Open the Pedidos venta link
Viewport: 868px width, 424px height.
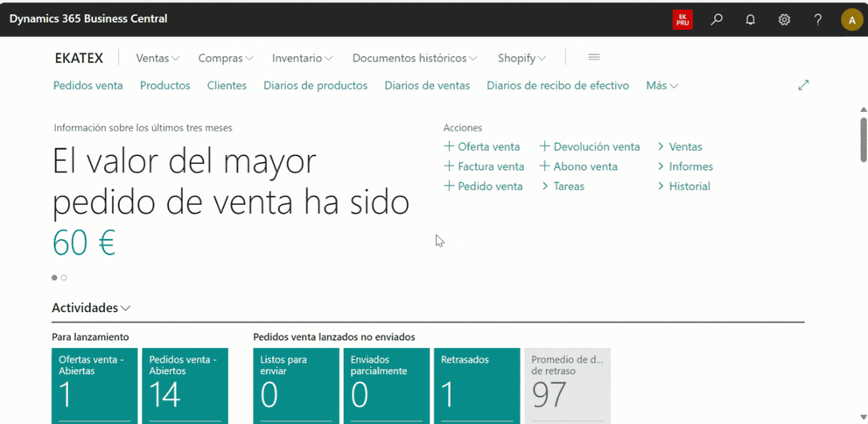pyautogui.click(x=87, y=86)
